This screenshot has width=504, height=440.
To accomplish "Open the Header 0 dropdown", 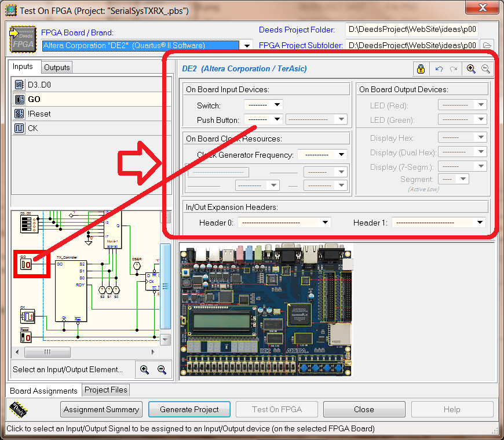I will (x=326, y=222).
